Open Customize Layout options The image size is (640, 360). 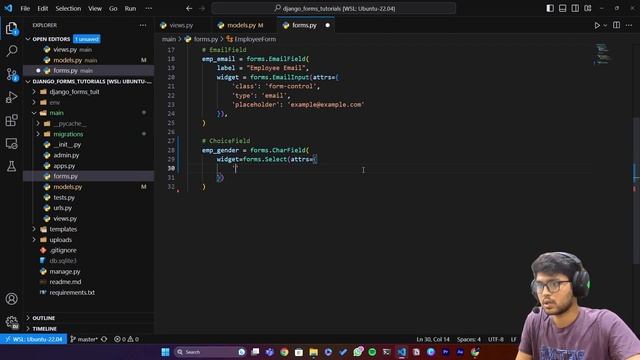point(588,9)
